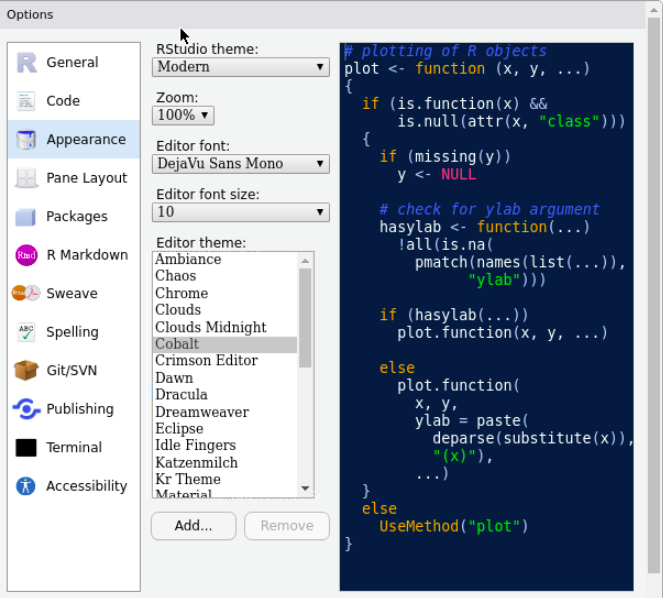Select the Code document icon
663x598 pixels.
coord(26,101)
